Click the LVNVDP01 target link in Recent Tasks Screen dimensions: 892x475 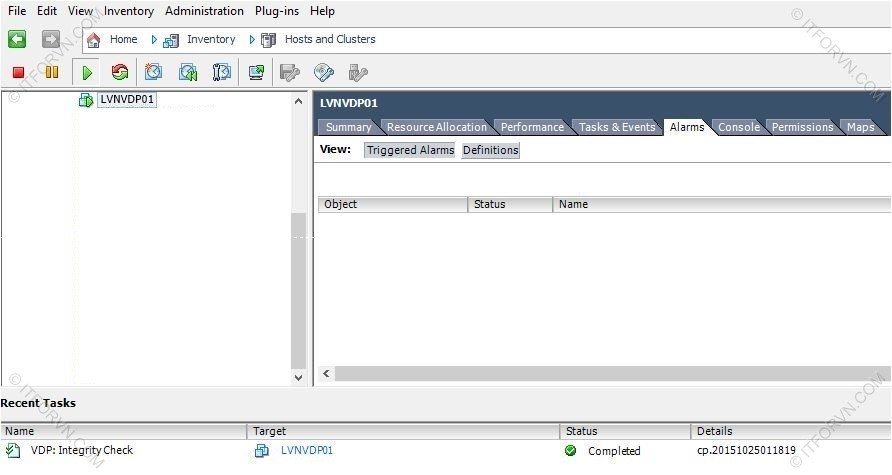click(306, 451)
